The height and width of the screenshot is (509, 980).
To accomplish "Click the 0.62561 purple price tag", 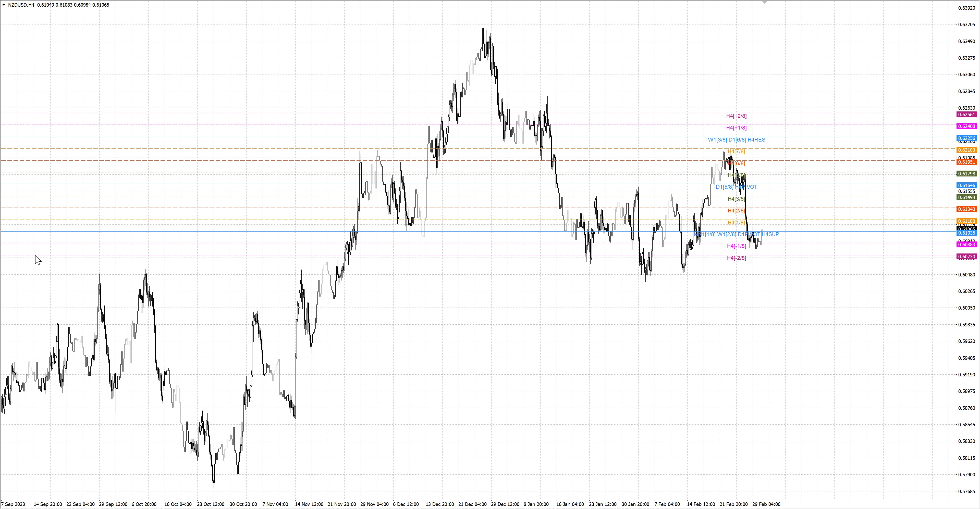I will point(966,115).
